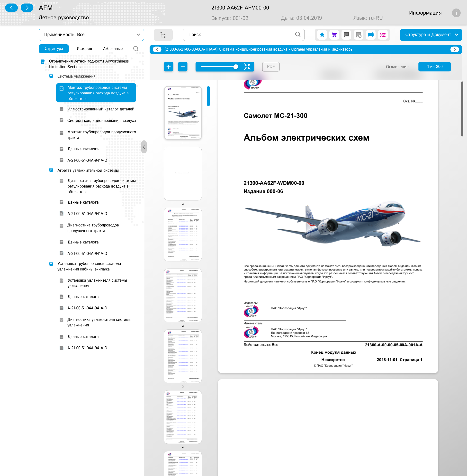This screenshot has height=476, width=467.
Task: Collapse the left structure panel handle
Action: 144,147
